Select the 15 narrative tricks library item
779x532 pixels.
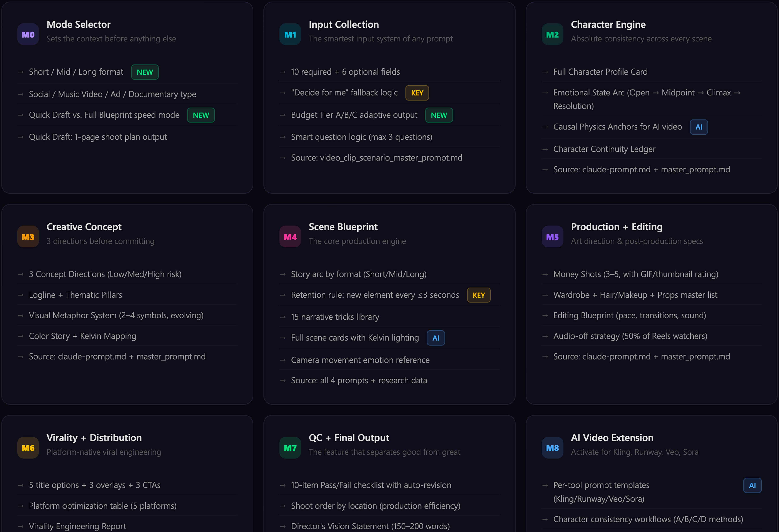tap(335, 317)
